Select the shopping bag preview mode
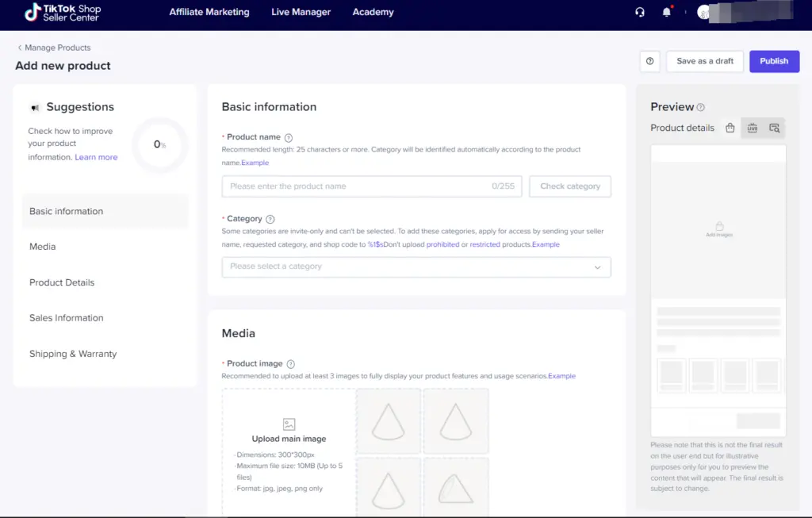 click(730, 128)
